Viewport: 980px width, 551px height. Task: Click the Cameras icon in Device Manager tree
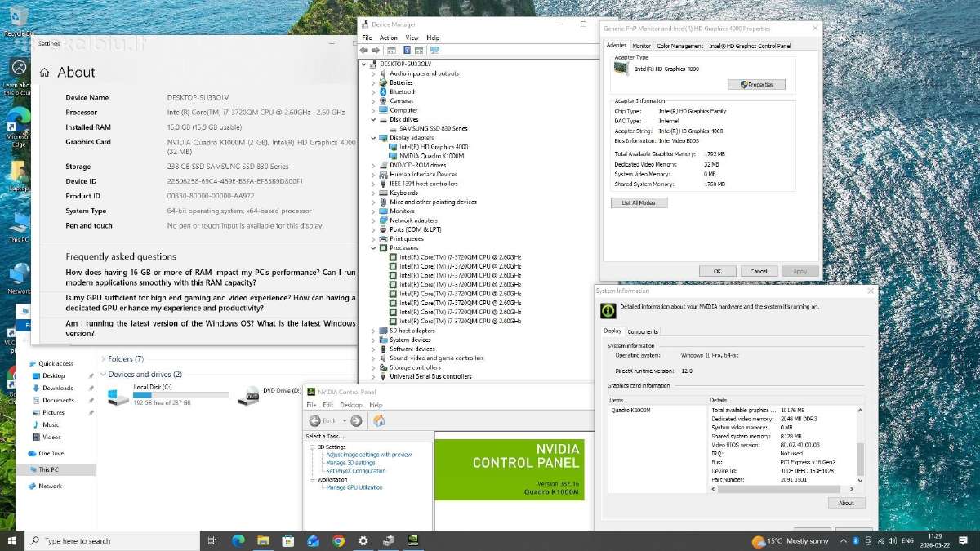pyautogui.click(x=383, y=100)
